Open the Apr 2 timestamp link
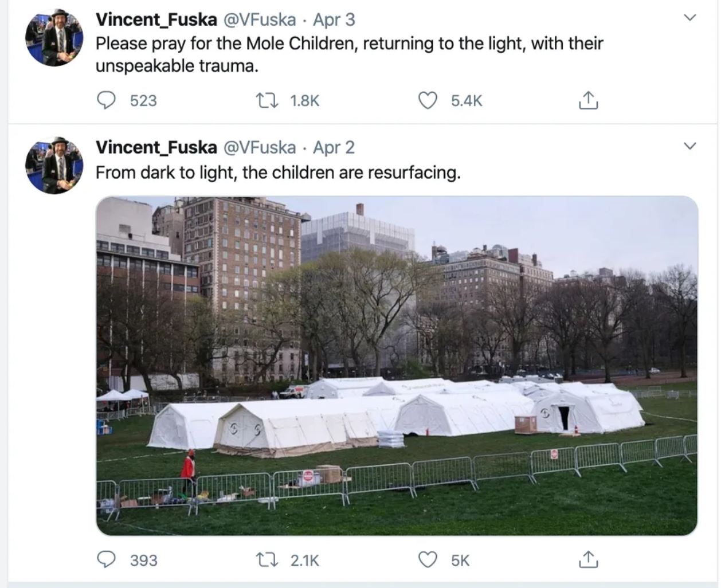The width and height of the screenshot is (721, 588). click(x=334, y=147)
